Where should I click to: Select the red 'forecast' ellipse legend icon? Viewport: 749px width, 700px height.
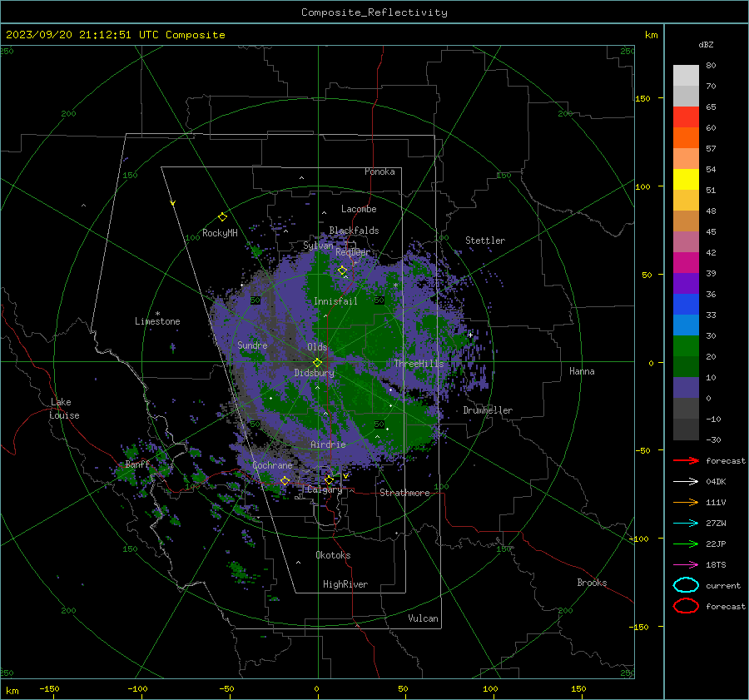[686, 605]
